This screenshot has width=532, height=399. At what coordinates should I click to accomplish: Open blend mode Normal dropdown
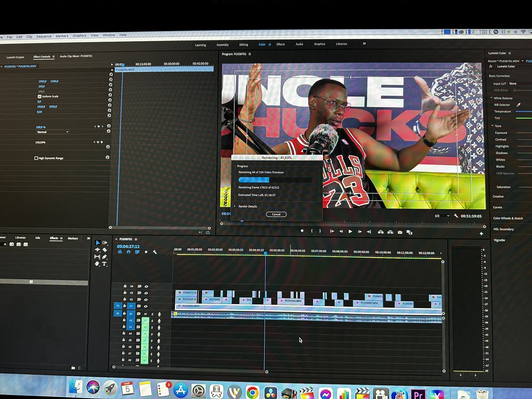tap(53, 132)
